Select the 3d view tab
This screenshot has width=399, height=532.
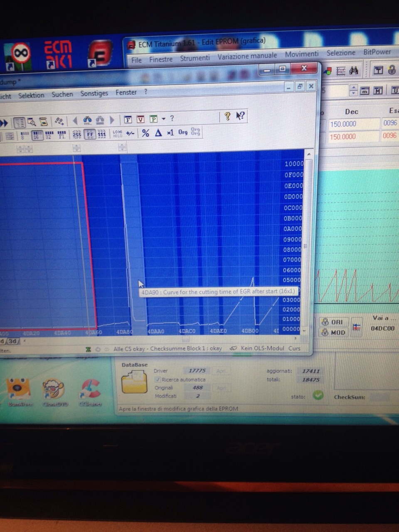(x=12, y=341)
